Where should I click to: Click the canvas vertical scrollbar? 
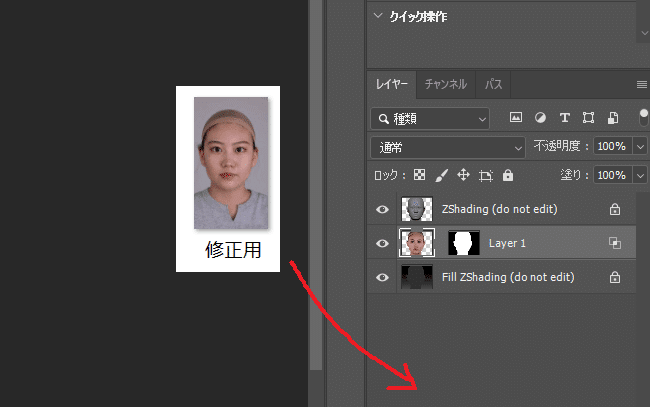tap(316, 184)
